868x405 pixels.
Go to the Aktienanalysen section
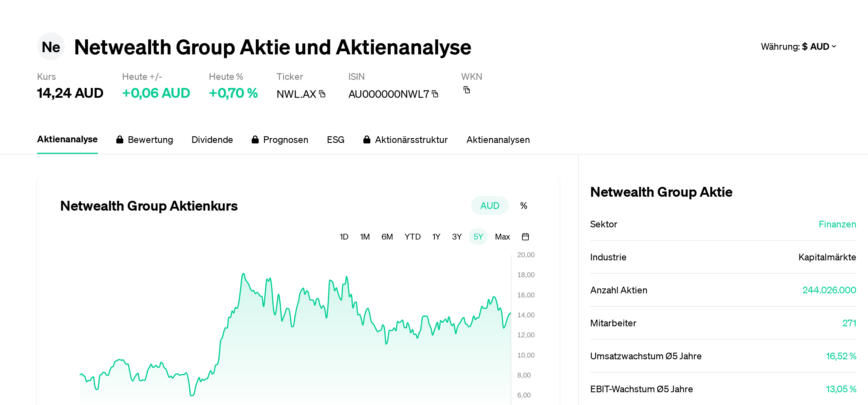pyautogui.click(x=498, y=139)
